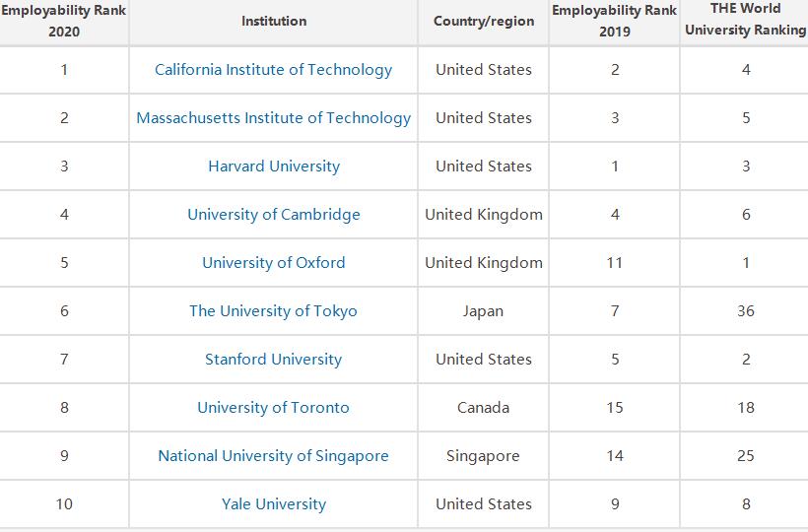Select the Canada country cell

(x=483, y=408)
